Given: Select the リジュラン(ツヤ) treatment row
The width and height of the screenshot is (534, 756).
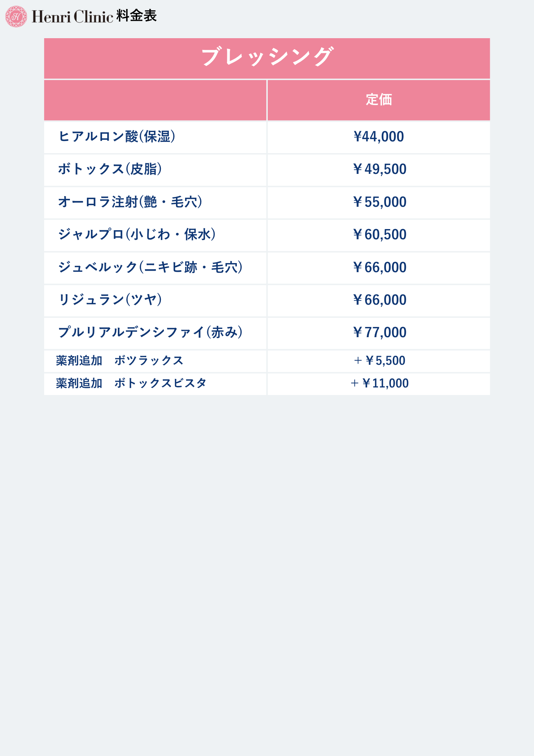Looking at the screenshot, I should point(110,300).
